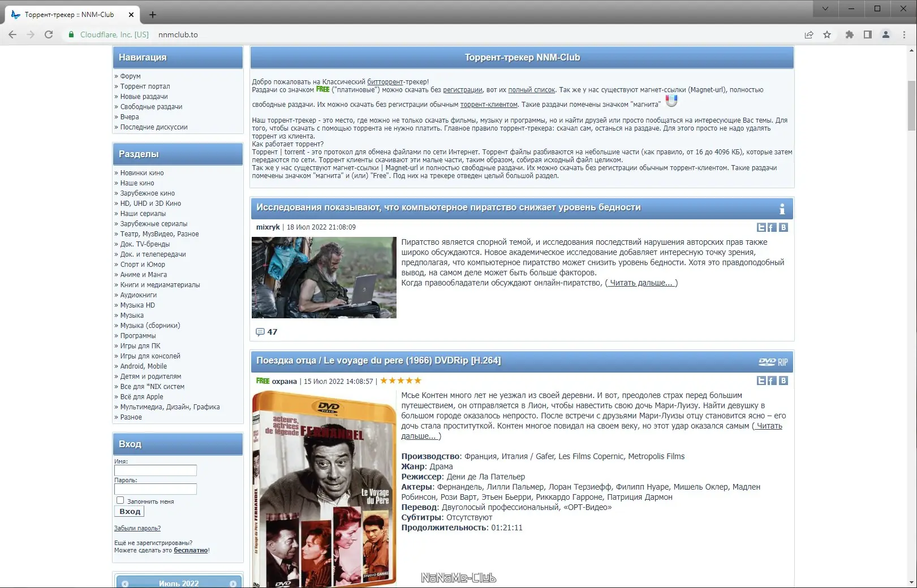Open the охрана uploader profile link
The width and height of the screenshot is (917, 588).
coord(285,381)
